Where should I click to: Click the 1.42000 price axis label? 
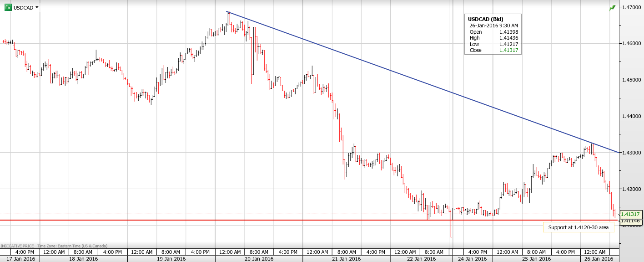pos(632,189)
